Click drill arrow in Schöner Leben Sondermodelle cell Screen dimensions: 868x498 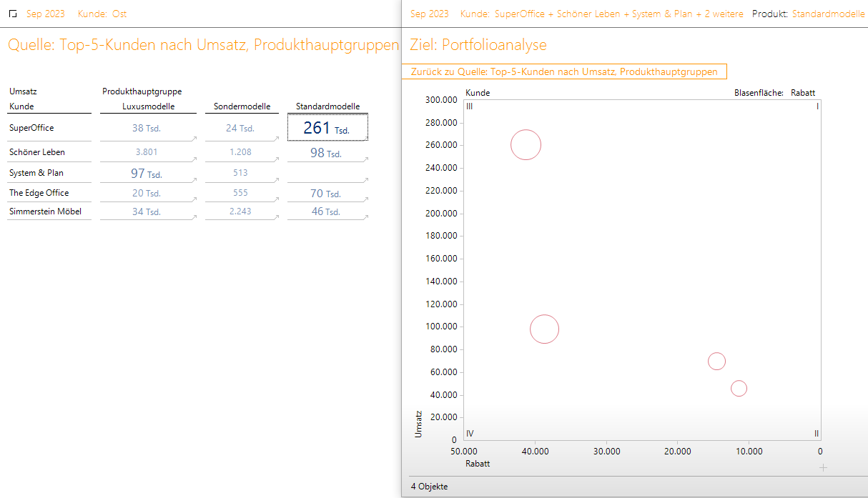(276, 159)
